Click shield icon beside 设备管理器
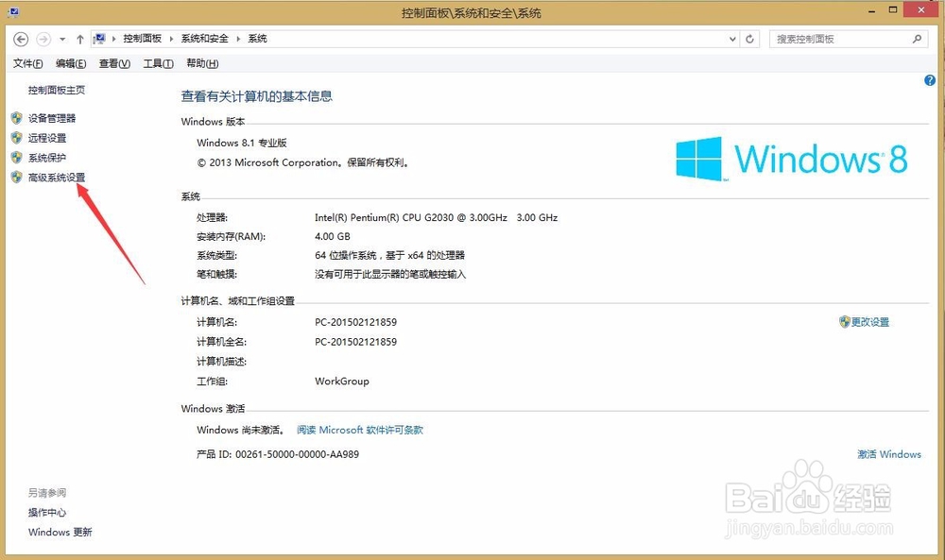Screen dimensions: 945x560 coord(17,118)
